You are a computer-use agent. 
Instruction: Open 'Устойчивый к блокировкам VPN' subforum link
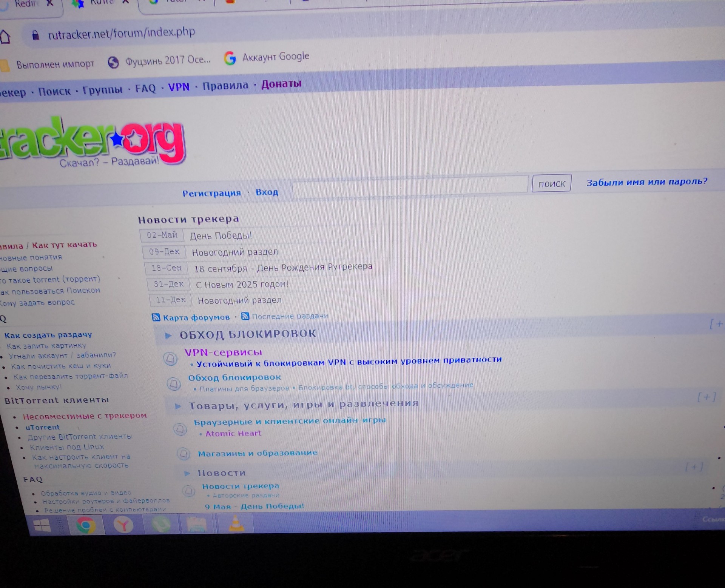(x=349, y=362)
